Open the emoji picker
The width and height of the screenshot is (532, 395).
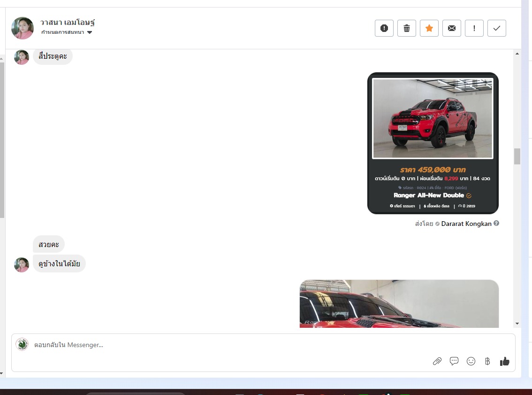tap(471, 361)
